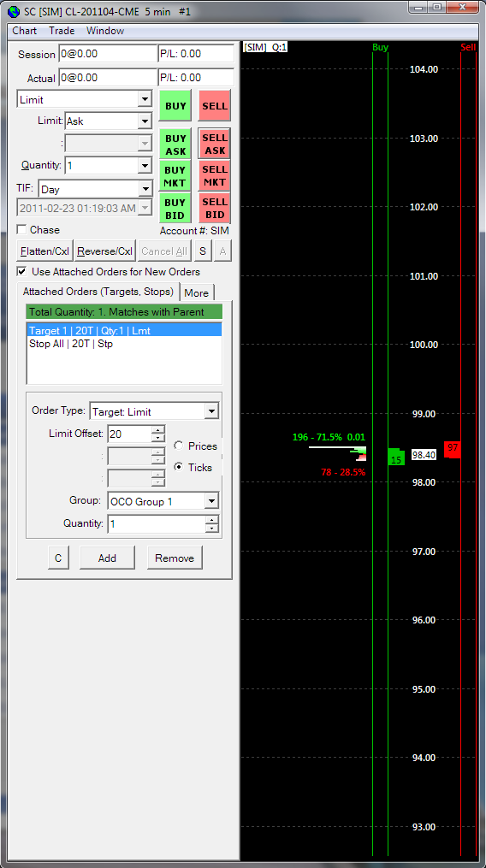
Task: Click the Buy column header on chart
Action: click(380, 48)
